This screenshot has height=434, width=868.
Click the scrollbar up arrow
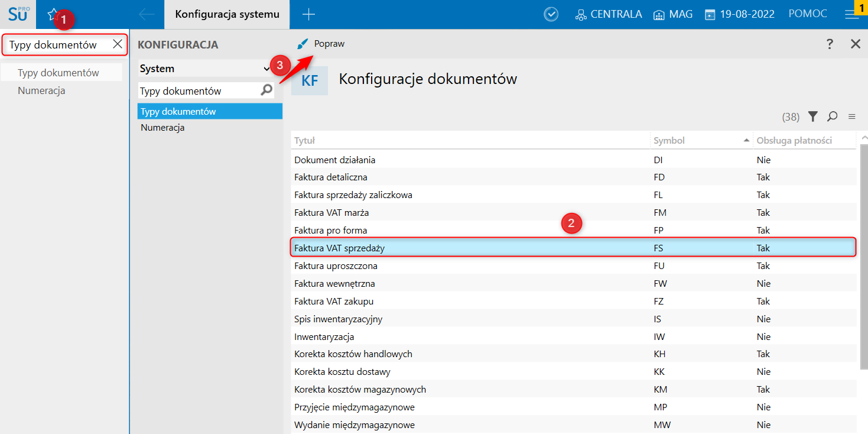click(864, 137)
